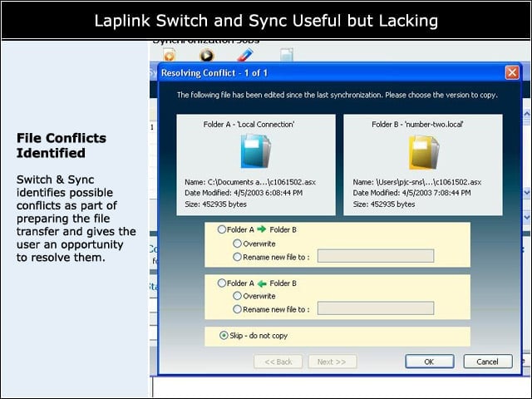Click the eraser toolbar icon
This screenshot has width=532, height=399.
tap(245, 55)
